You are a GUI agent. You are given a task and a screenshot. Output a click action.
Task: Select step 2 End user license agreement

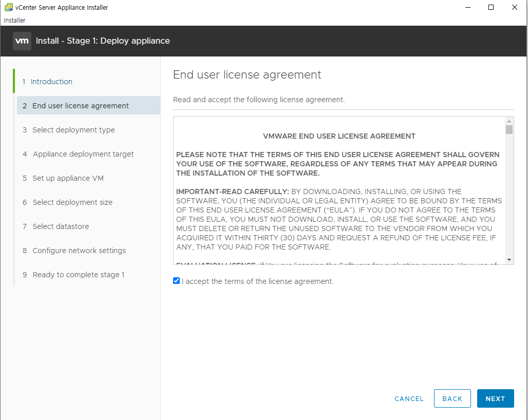pos(88,105)
